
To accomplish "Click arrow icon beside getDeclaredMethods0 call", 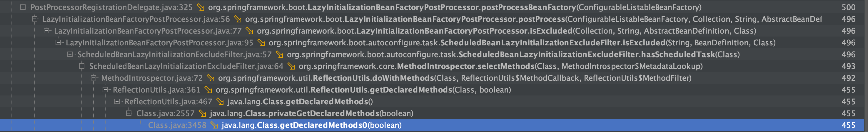I will pyautogui.click(x=214, y=125).
